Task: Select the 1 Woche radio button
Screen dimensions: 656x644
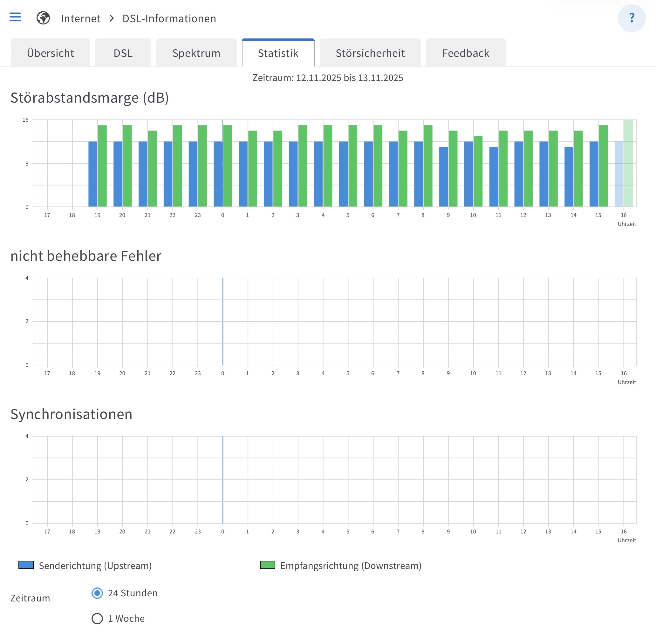Action: [x=97, y=618]
